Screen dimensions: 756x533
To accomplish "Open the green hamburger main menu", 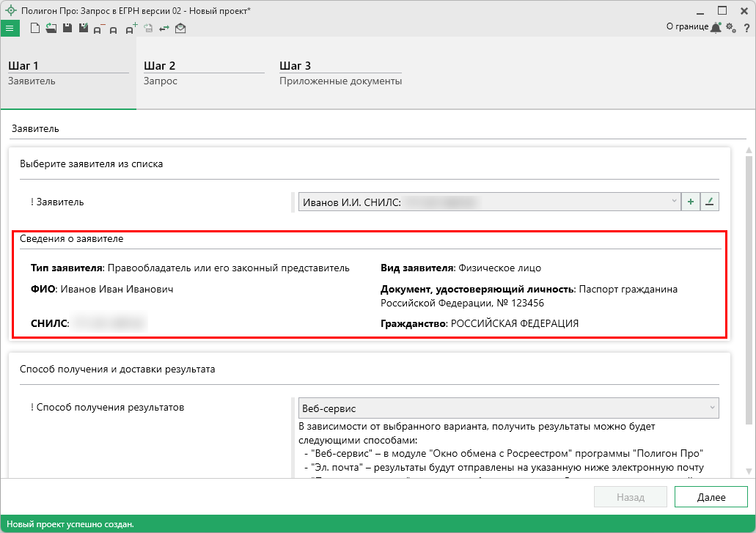I will click(10, 28).
